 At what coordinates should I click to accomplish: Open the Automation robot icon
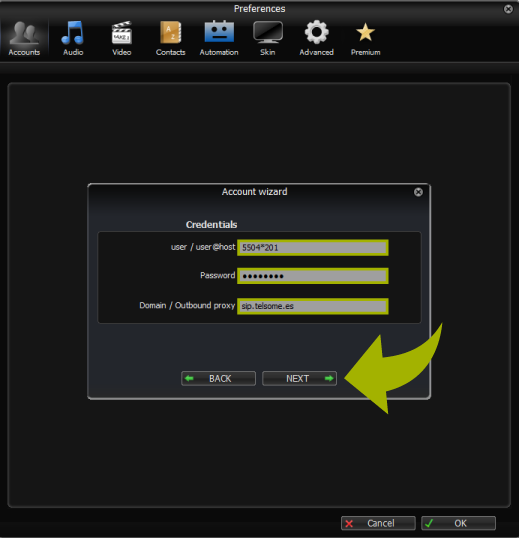tap(219, 32)
